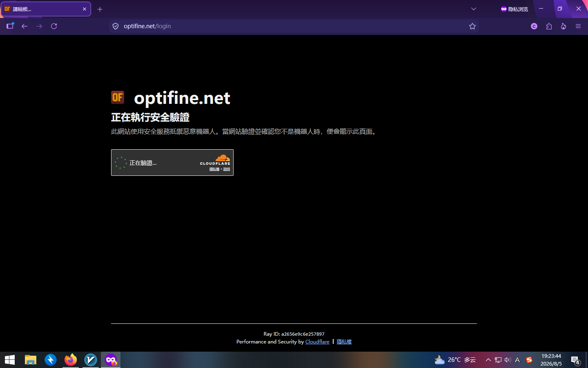The width and height of the screenshot is (588, 368).
Task: Open the 隱私權 link inside verification widget
Action: point(214,169)
